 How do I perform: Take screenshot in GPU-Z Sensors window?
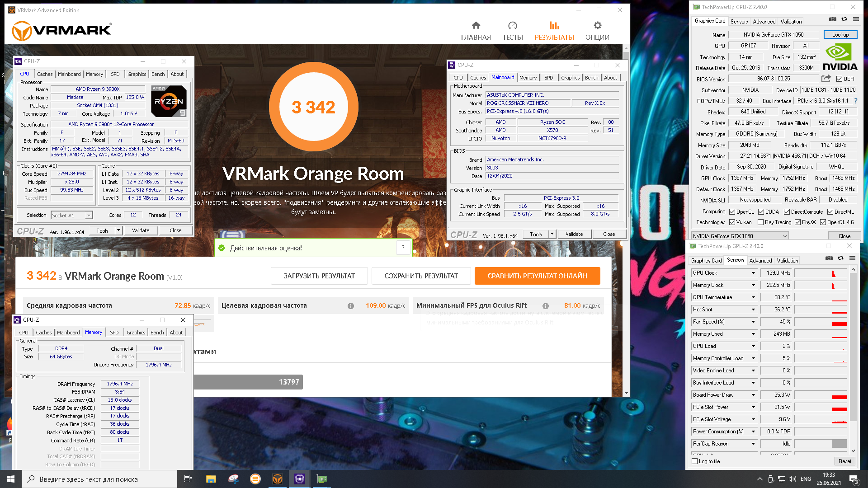click(829, 258)
